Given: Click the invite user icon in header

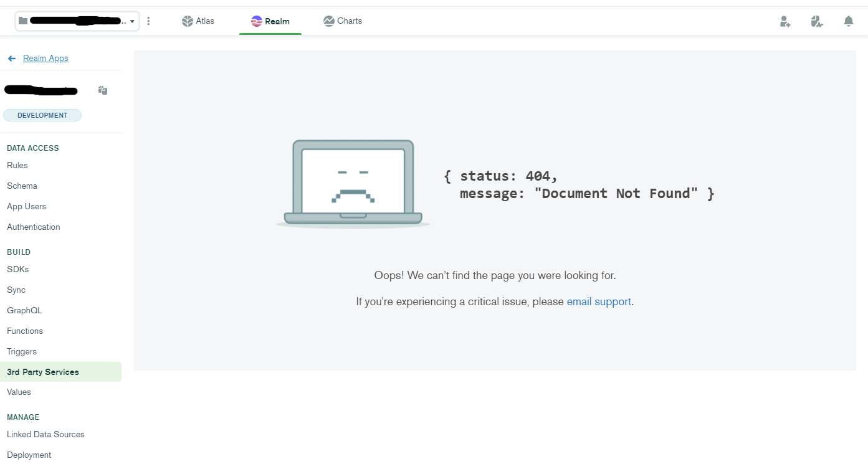Looking at the screenshot, I should coord(785,21).
